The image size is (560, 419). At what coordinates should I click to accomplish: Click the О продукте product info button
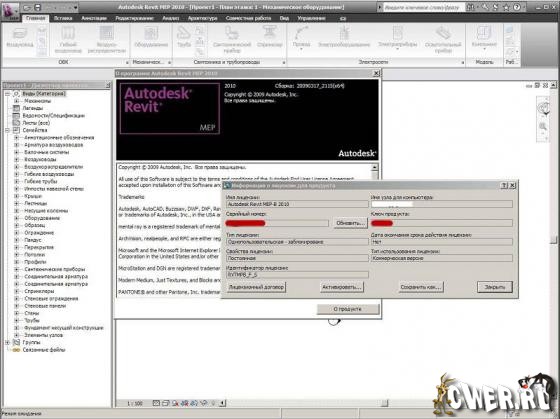(x=348, y=309)
